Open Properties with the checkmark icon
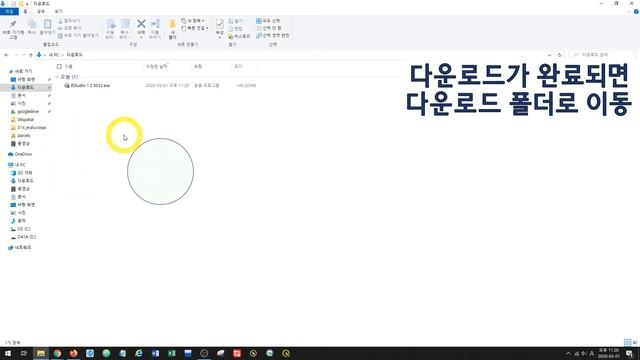This screenshot has height=360, width=640. [x=220, y=25]
